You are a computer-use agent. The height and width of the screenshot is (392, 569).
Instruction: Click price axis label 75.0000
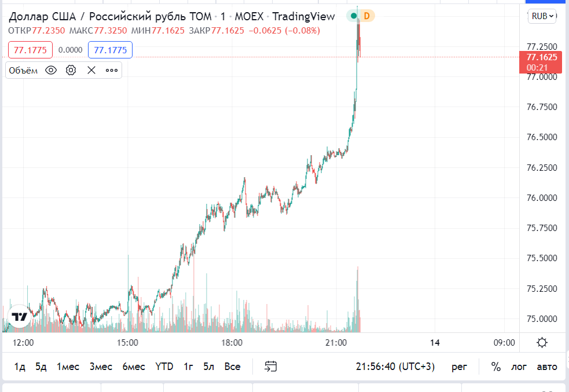[x=542, y=318]
